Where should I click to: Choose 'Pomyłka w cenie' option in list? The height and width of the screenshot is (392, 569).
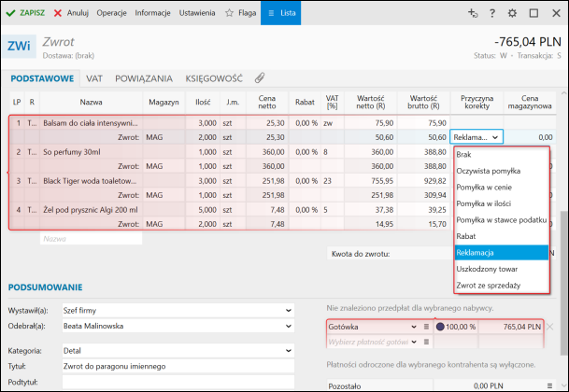coord(486,188)
